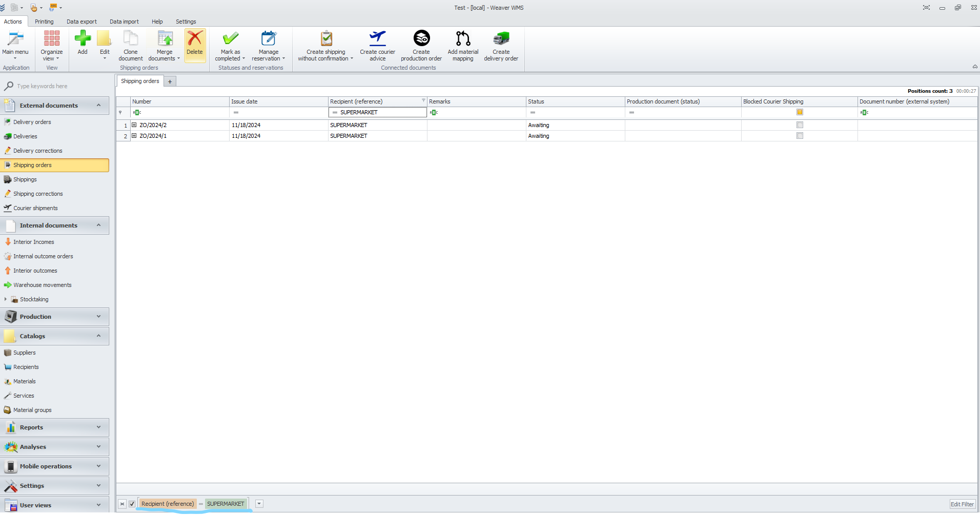Viewport: 980px width, 515px height.
Task: Open Help ribbon tab
Action: 157,22
